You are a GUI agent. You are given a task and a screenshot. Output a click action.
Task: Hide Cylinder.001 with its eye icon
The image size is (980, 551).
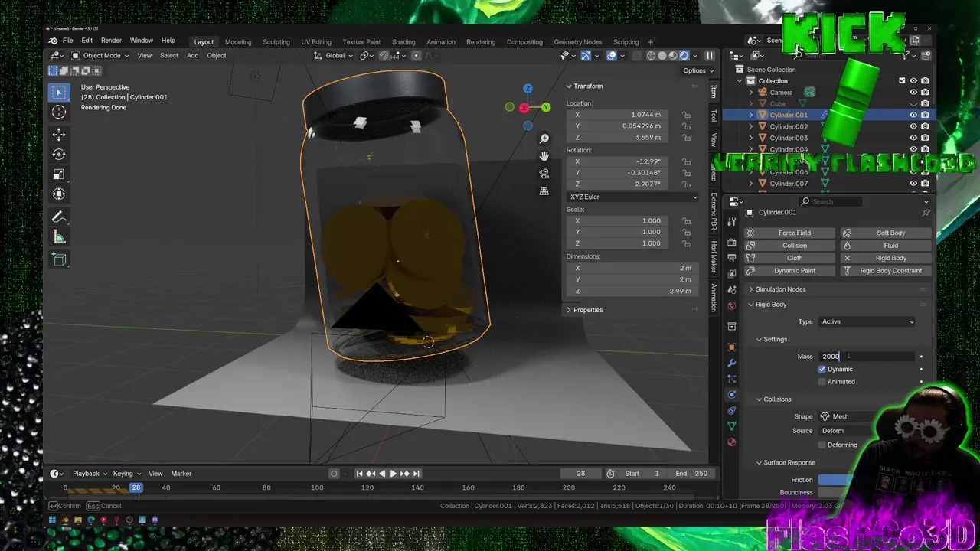point(913,115)
